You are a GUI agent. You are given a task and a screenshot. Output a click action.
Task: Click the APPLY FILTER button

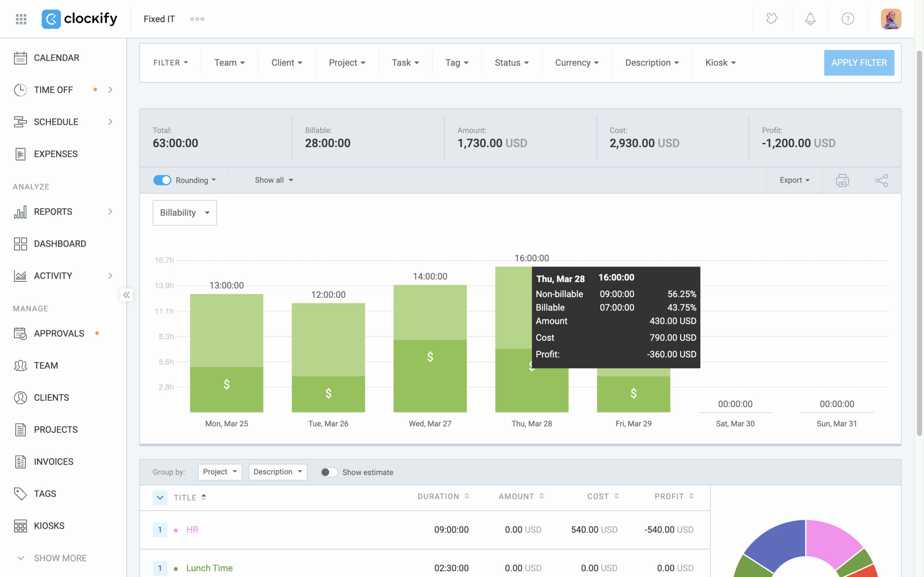pyautogui.click(x=859, y=62)
